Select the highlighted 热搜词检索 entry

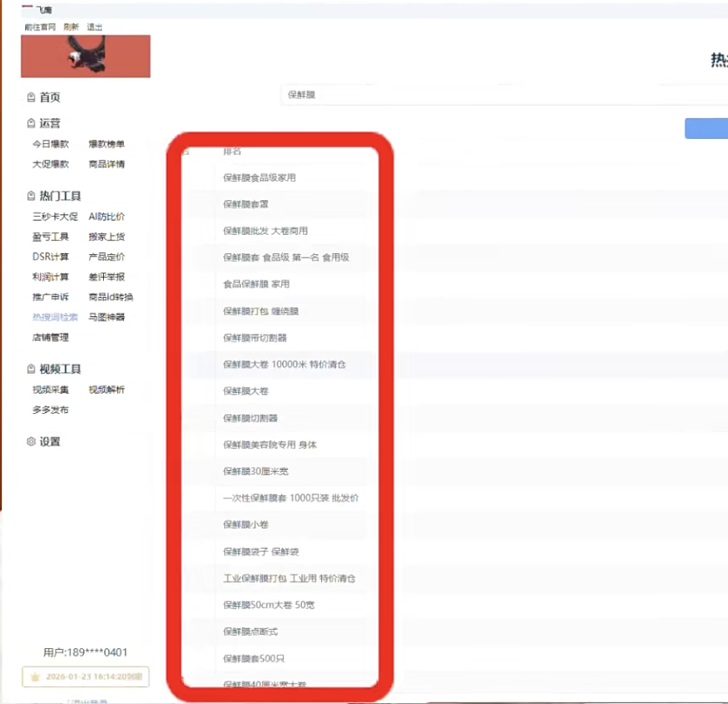pos(55,317)
